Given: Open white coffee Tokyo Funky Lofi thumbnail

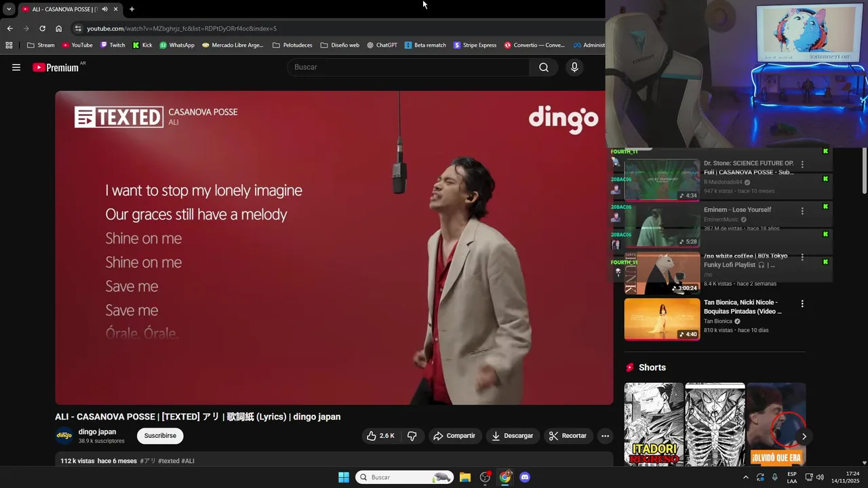Looking at the screenshot, I should click(662, 272).
